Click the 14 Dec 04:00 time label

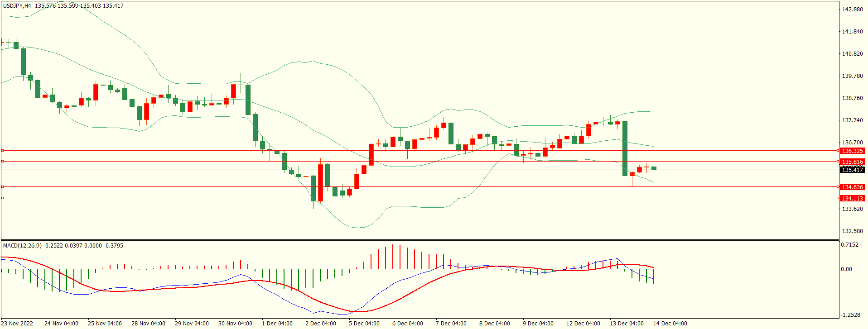click(670, 324)
